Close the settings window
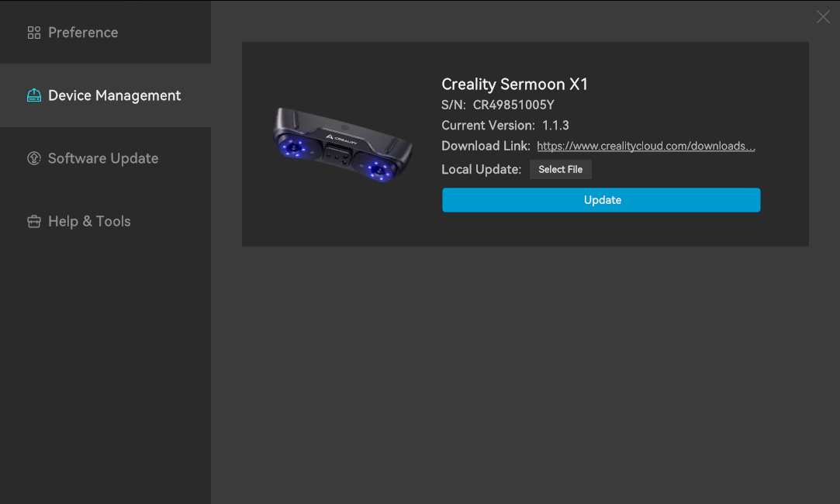This screenshot has height=504, width=840. [x=823, y=17]
